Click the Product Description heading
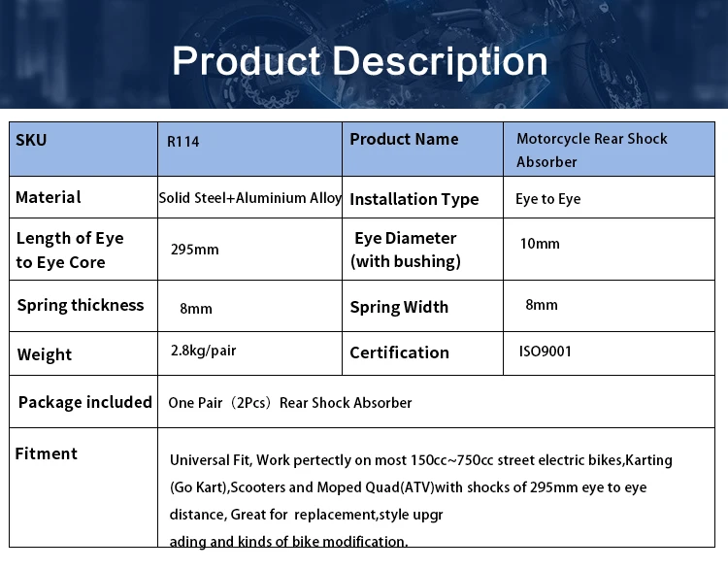Viewport: 728px width, 570px height. (360, 61)
